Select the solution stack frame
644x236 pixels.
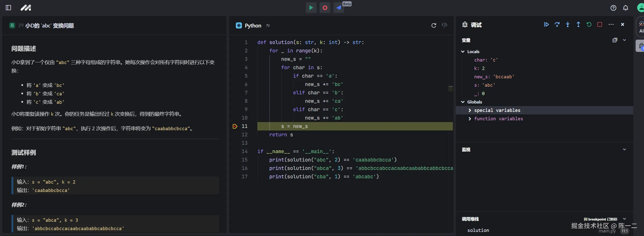478,230
